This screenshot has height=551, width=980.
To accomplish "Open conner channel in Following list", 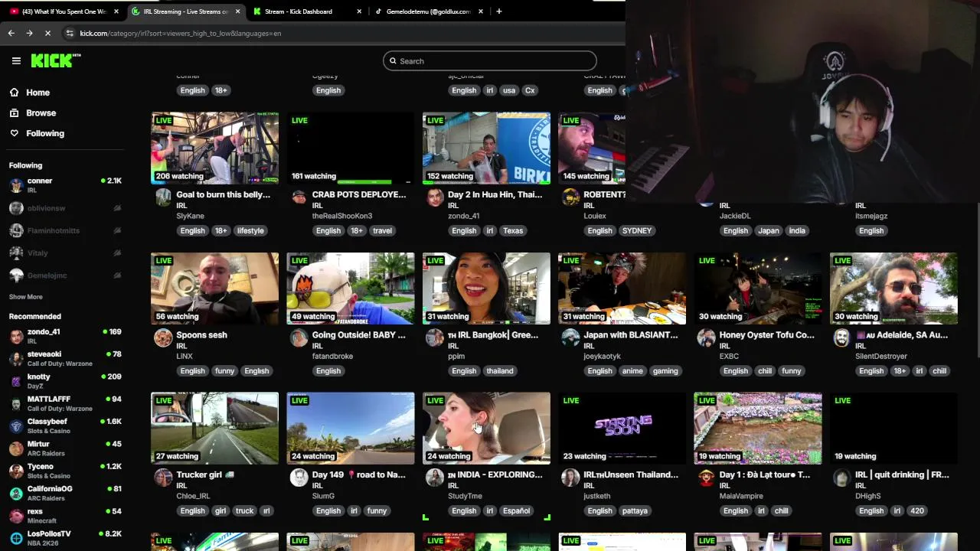I will pyautogui.click(x=65, y=185).
